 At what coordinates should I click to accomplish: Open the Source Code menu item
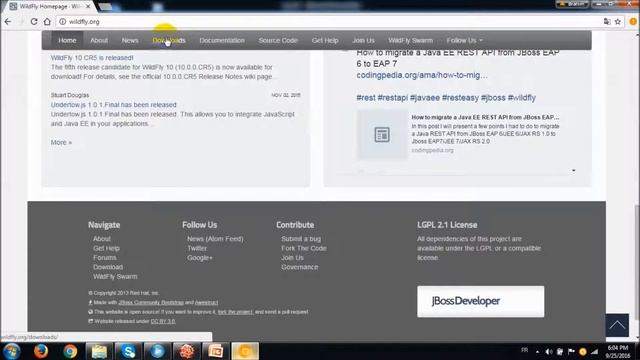[x=278, y=40]
